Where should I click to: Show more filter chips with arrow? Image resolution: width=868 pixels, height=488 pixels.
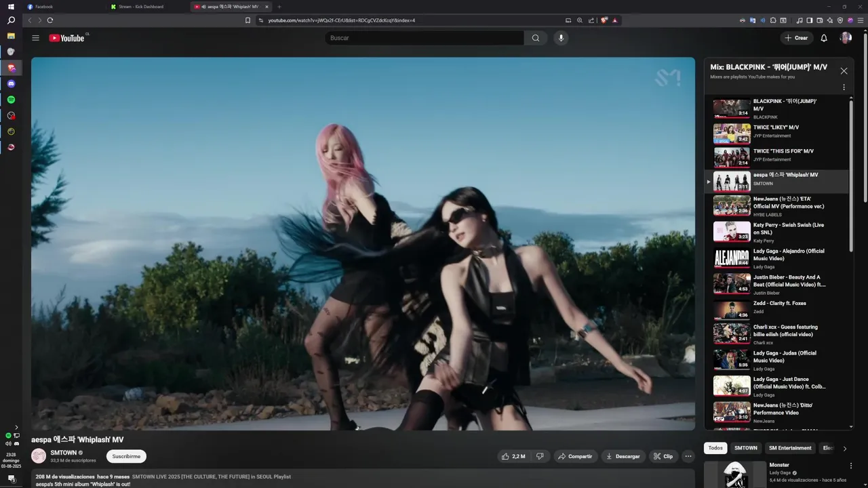click(844, 449)
